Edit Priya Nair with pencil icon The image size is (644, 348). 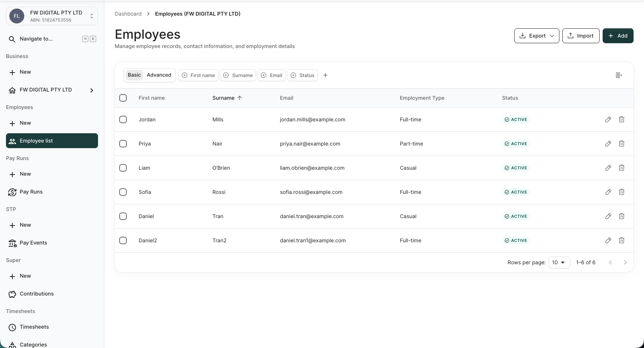pos(608,144)
